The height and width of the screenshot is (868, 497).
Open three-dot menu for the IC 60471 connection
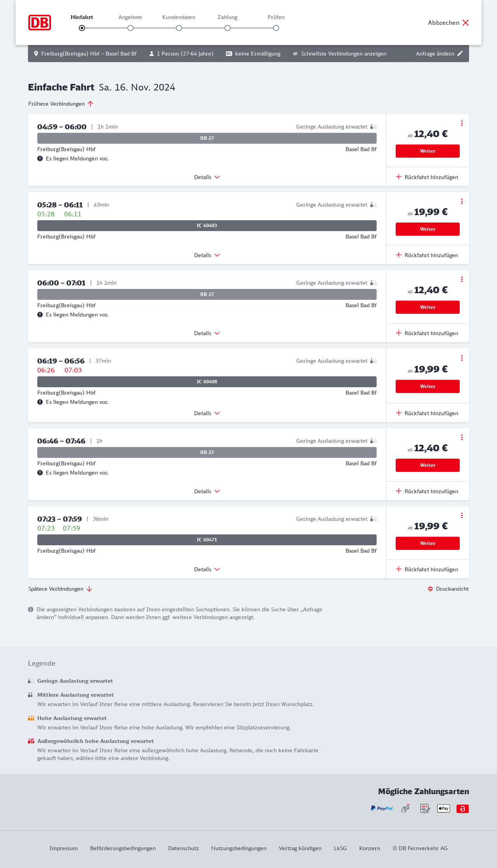coord(462,515)
